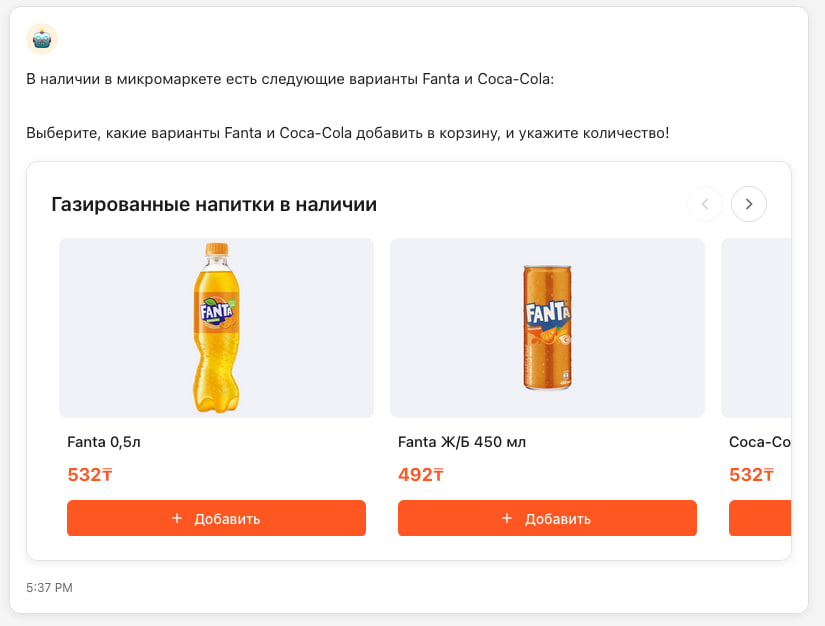The height and width of the screenshot is (626, 825).
Task: Select the Fanta Ж/Б 450 мл title
Action: tap(462, 442)
